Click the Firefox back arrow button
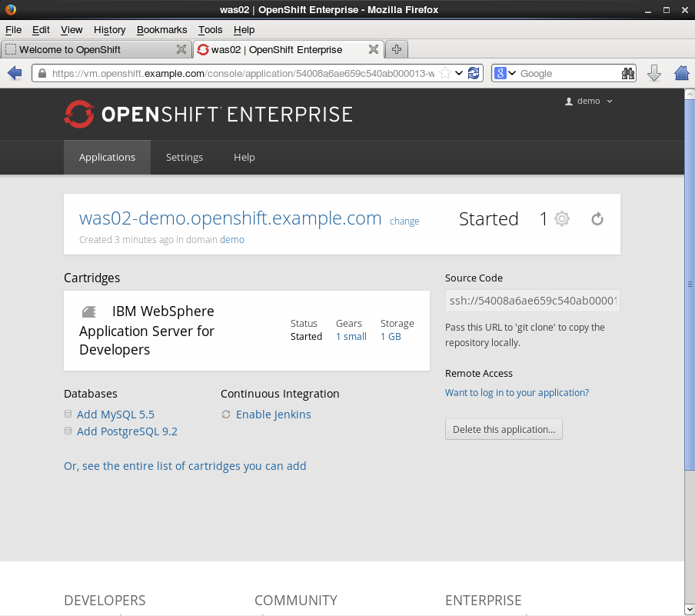 point(15,73)
